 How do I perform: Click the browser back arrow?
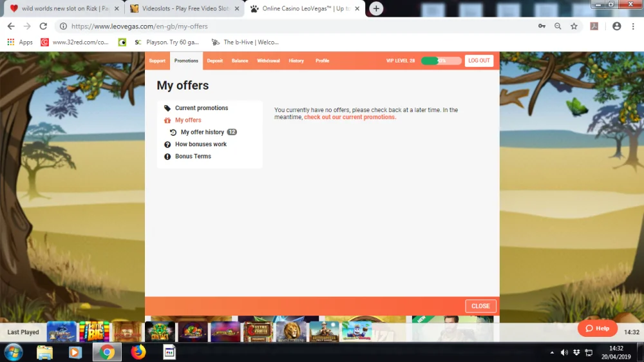[11, 26]
